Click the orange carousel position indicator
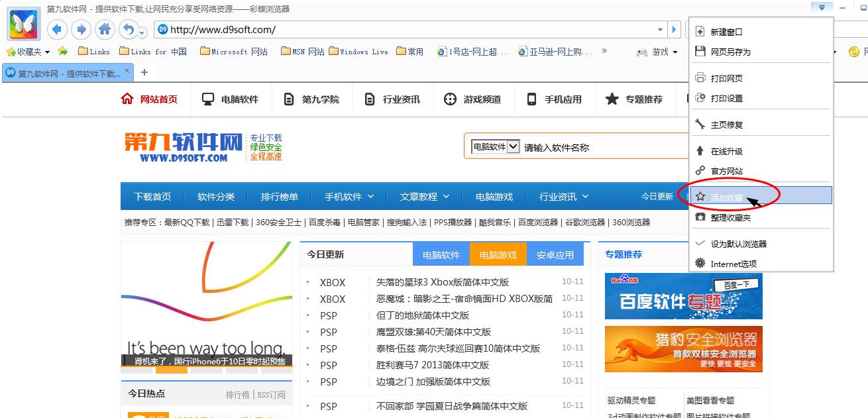Image resolution: width=868 pixels, height=418 pixels. [x=172, y=370]
